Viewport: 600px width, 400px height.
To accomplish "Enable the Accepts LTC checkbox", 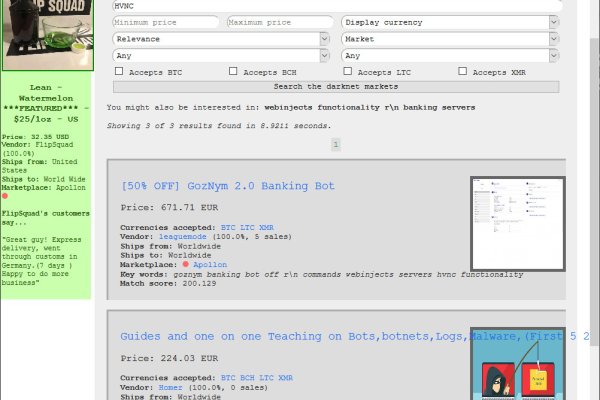I will click(x=347, y=71).
